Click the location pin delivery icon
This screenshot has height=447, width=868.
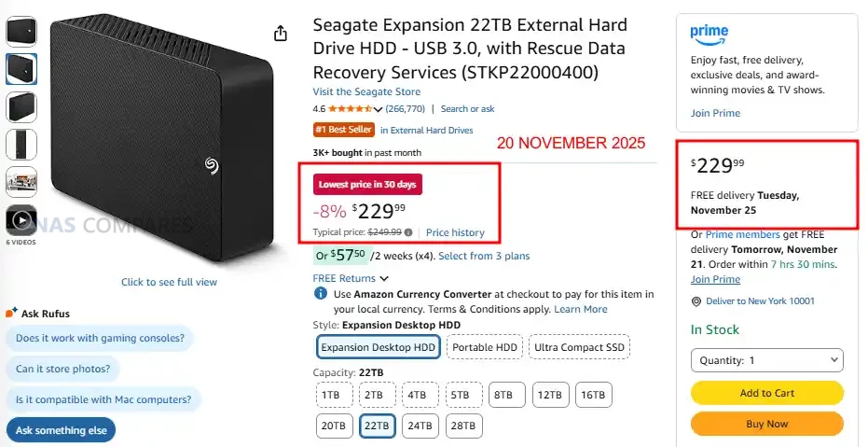point(696,300)
